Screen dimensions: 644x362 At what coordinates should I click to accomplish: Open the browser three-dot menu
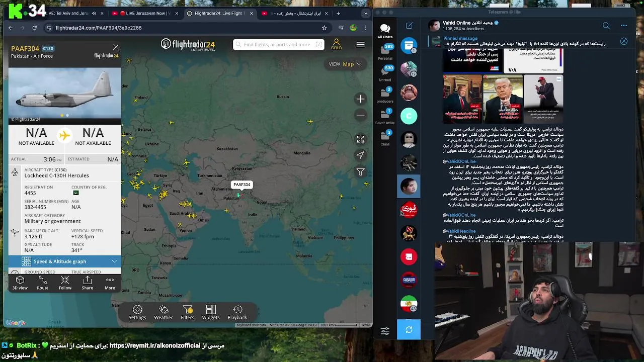(365, 28)
